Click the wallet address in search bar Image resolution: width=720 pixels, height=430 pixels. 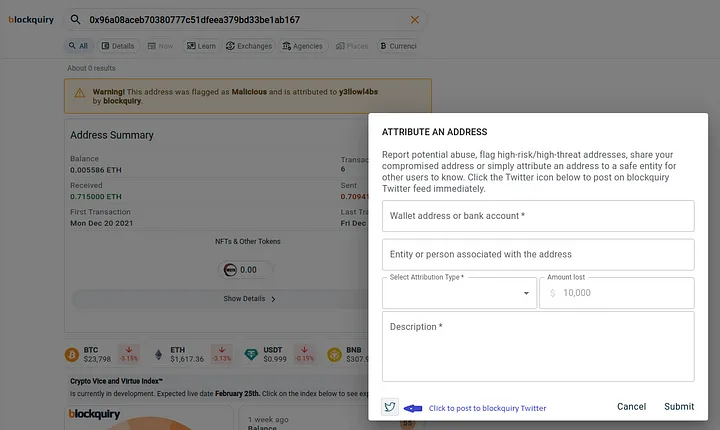[x=194, y=20]
